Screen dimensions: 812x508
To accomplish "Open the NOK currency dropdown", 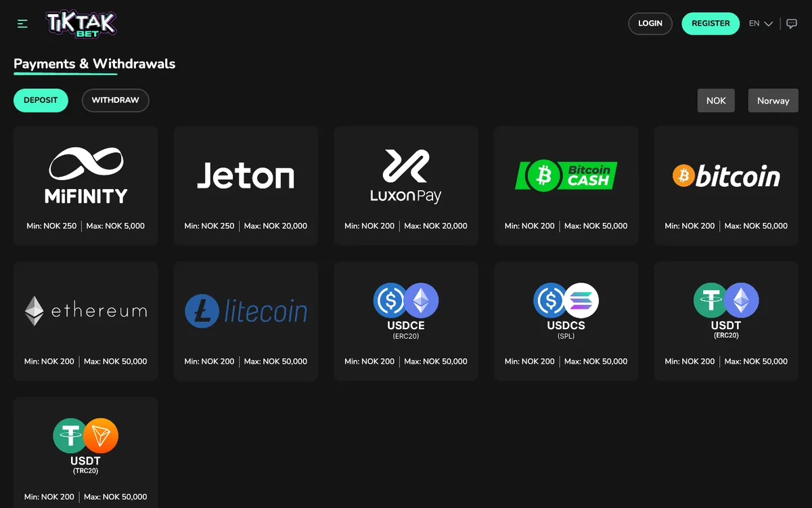I will (x=716, y=100).
